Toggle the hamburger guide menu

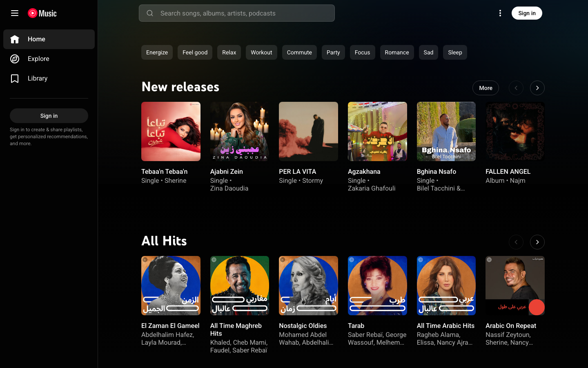coord(15,13)
